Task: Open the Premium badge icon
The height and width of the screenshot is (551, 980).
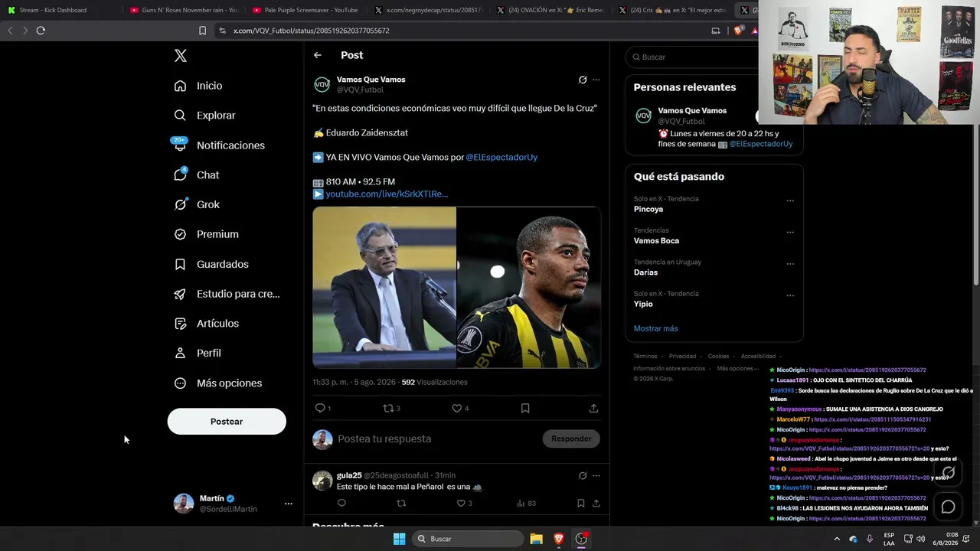Action: coord(180,234)
